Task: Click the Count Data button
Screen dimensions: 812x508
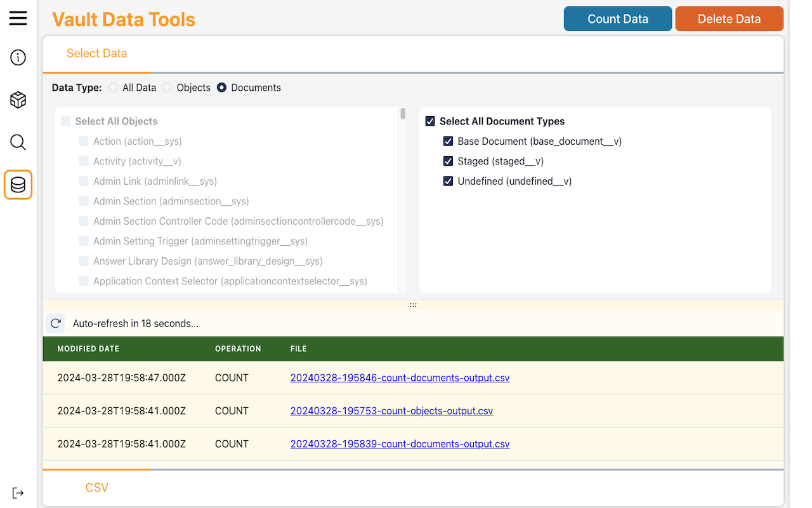Action: pos(618,19)
